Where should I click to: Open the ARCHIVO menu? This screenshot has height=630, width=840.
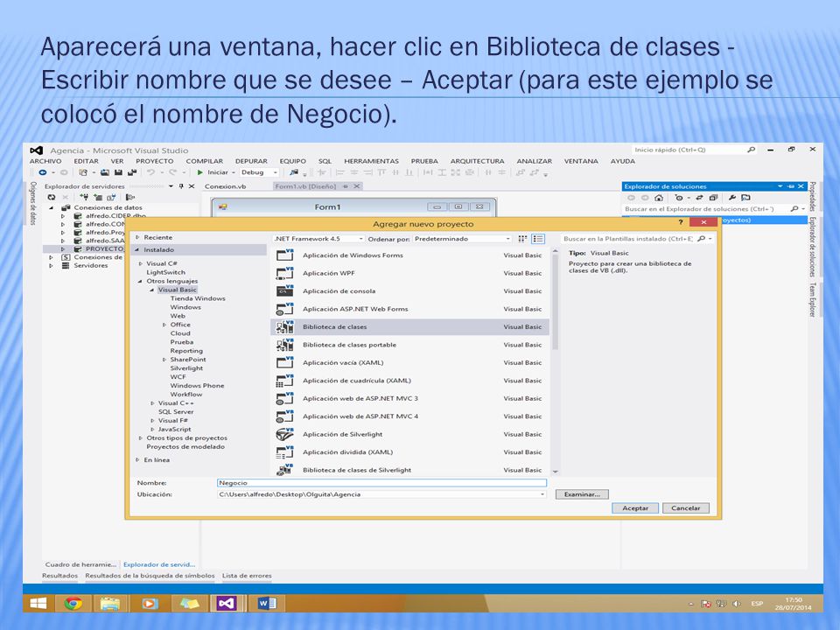click(x=45, y=161)
